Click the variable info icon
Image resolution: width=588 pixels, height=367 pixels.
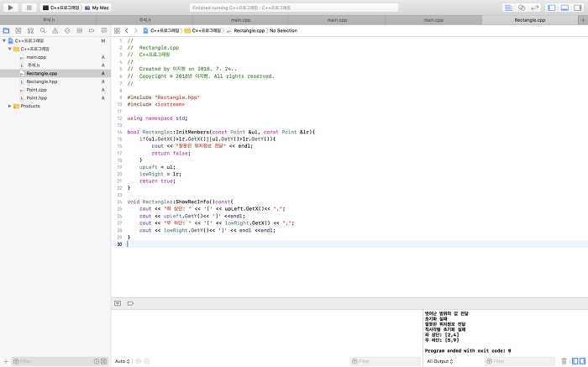click(x=147, y=361)
